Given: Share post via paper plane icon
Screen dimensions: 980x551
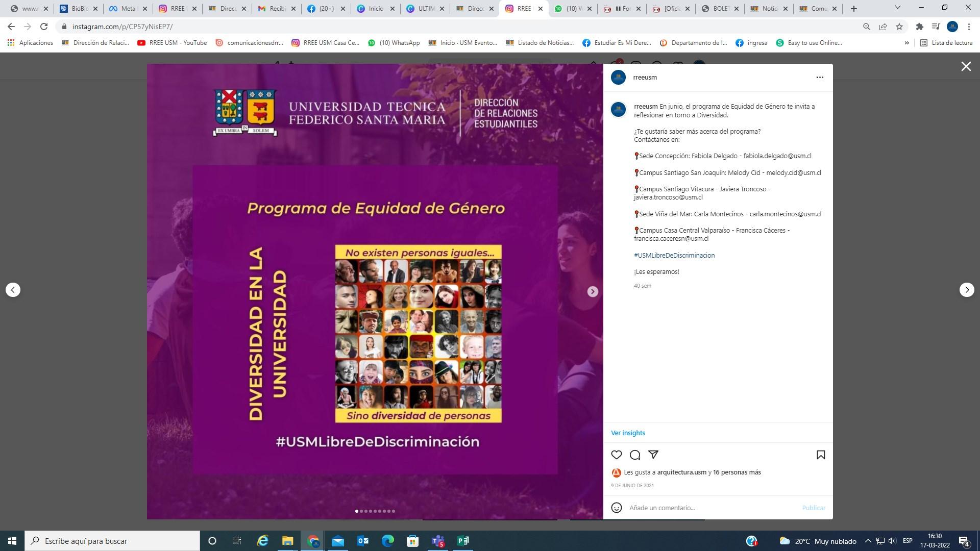Looking at the screenshot, I should coord(653,455).
